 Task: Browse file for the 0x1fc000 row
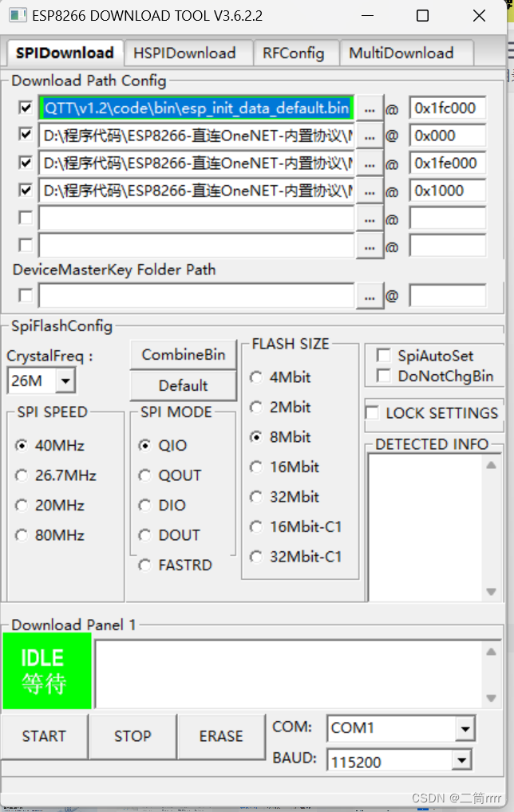click(370, 109)
